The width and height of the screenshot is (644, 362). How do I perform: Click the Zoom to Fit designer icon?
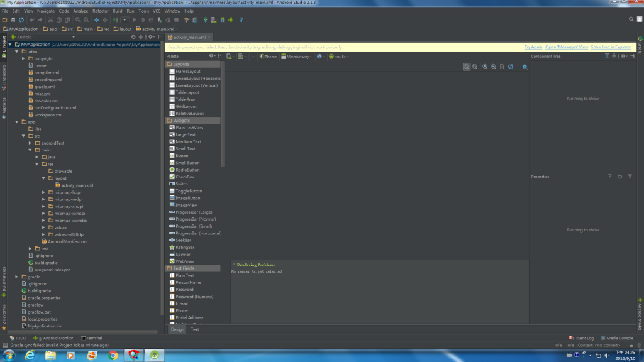(467, 67)
